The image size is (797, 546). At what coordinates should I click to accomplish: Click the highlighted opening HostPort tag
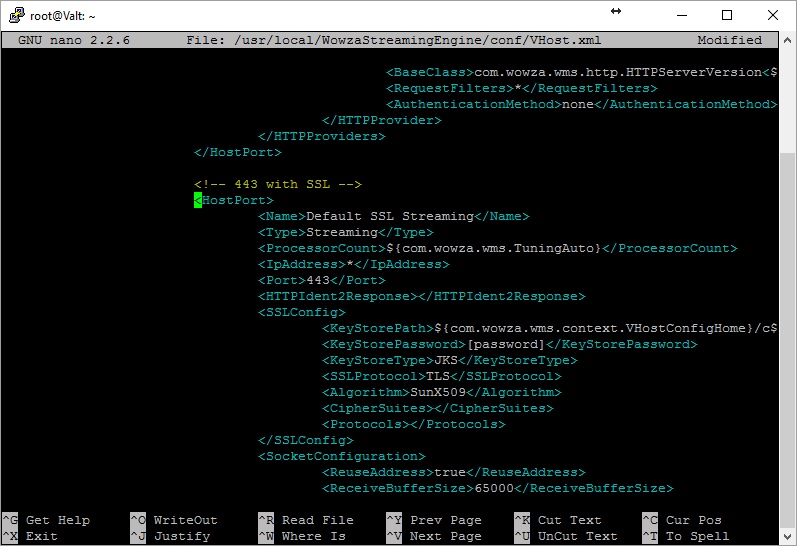pos(234,200)
